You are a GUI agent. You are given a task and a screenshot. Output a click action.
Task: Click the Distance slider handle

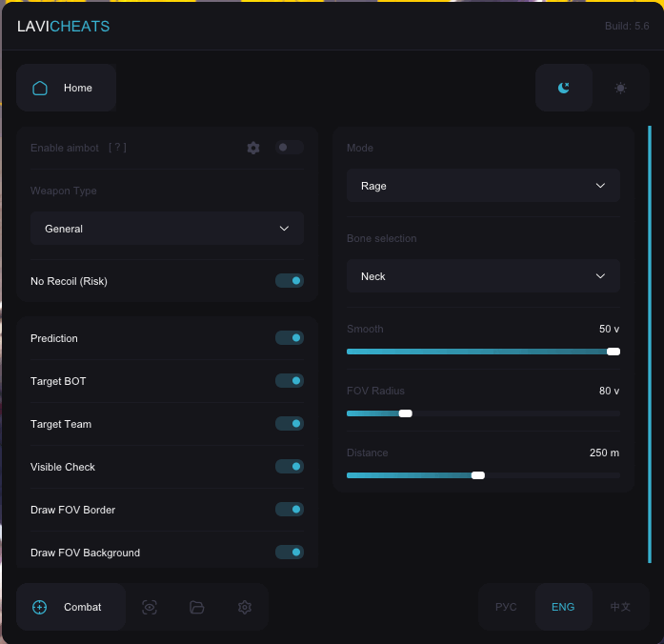click(478, 475)
